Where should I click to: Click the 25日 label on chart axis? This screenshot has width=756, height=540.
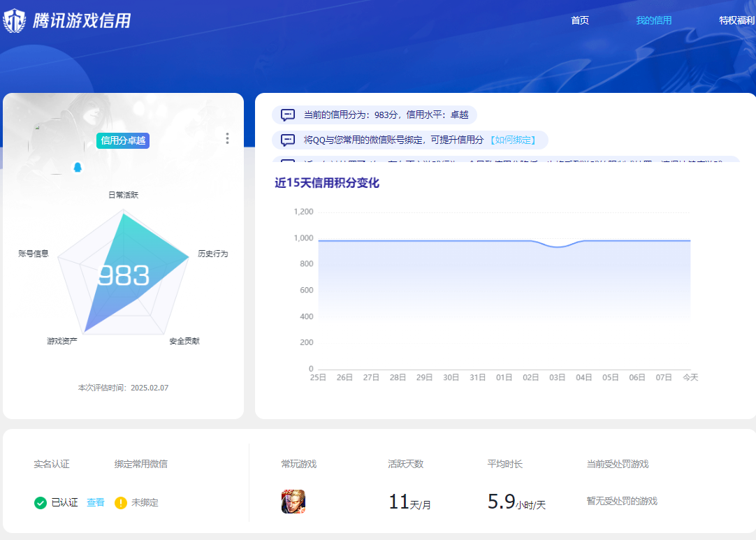click(x=318, y=377)
